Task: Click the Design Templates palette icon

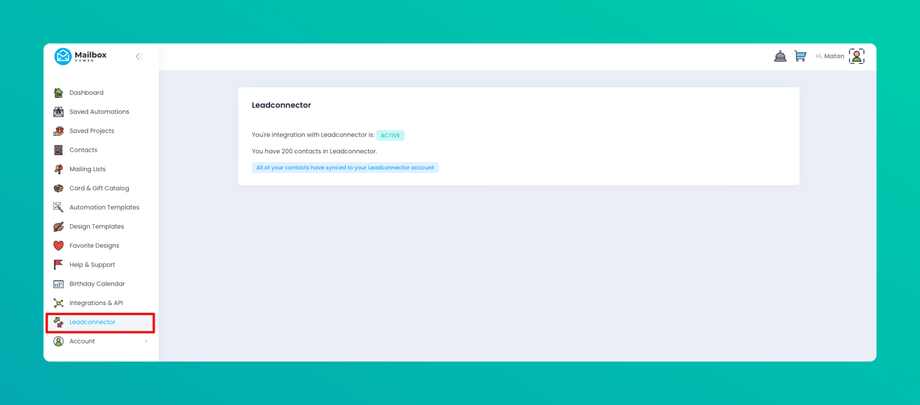Action: pyautogui.click(x=58, y=227)
